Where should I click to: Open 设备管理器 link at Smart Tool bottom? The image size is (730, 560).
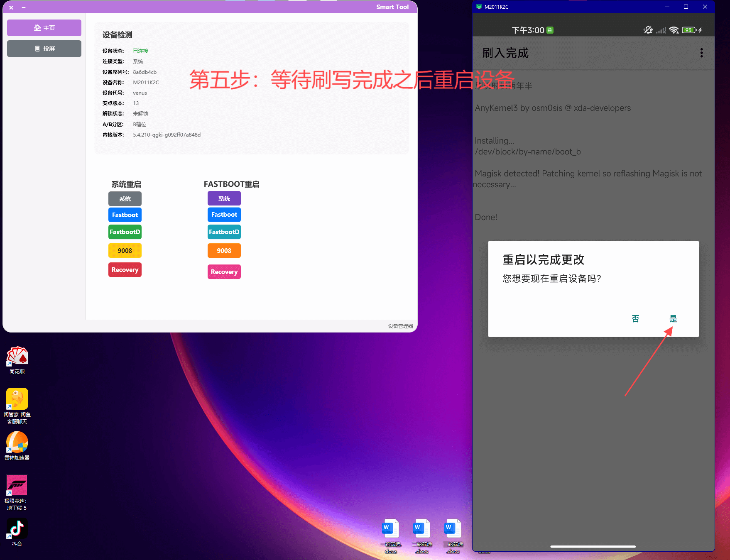click(401, 326)
